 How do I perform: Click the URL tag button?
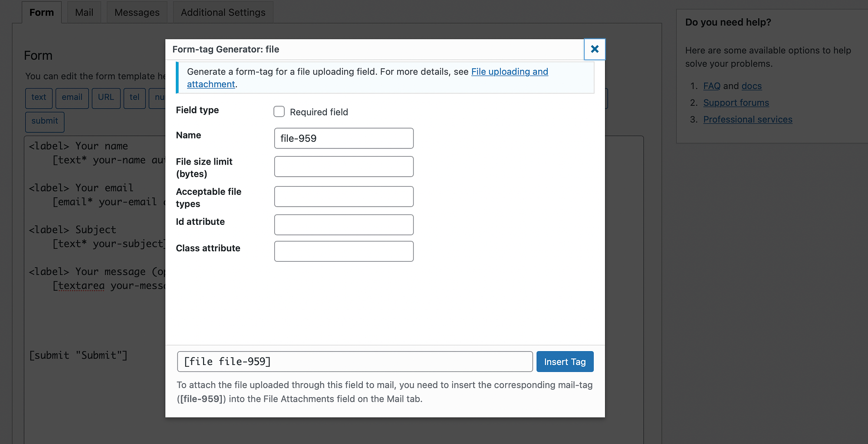coord(106,98)
